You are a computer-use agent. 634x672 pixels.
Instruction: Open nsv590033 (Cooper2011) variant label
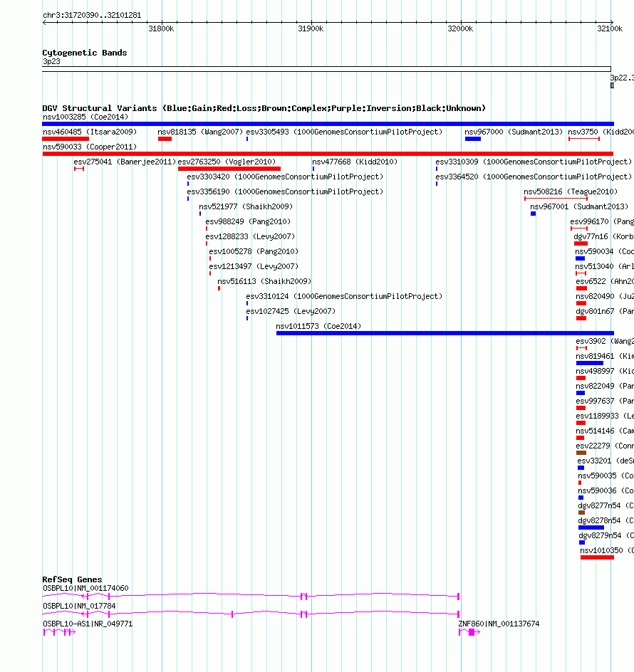tap(90, 147)
